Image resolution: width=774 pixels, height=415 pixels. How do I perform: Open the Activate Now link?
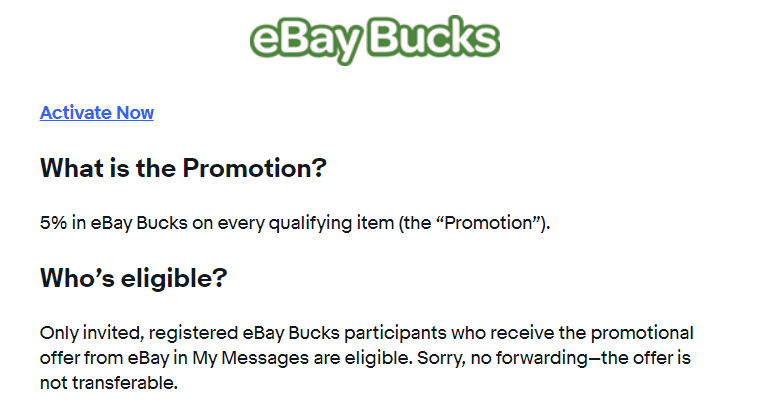tap(97, 112)
